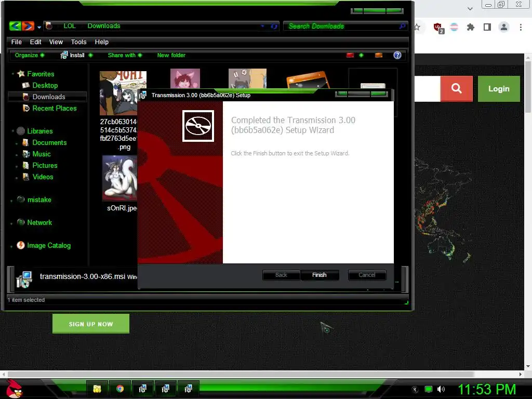Click the SIGN UP NOW button
The width and height of the screenshot is (532, 399).
click(x=91, y=324)
